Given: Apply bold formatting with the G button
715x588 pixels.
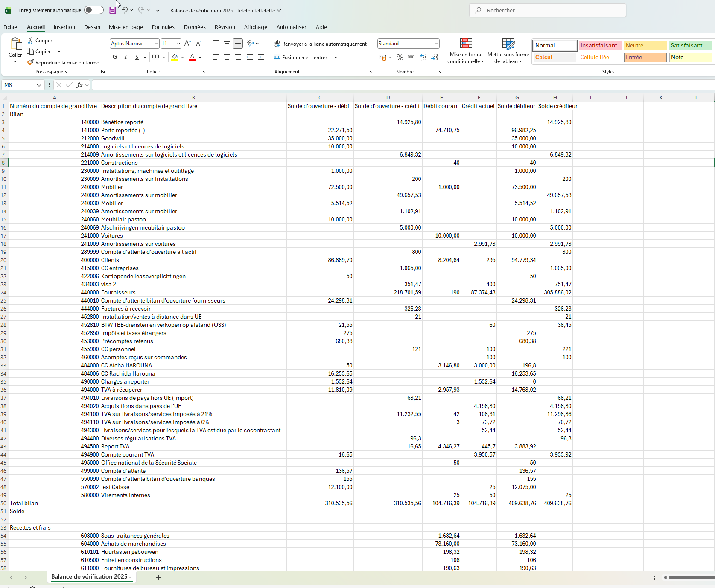Looking at the screenshot, I should 114,57.
